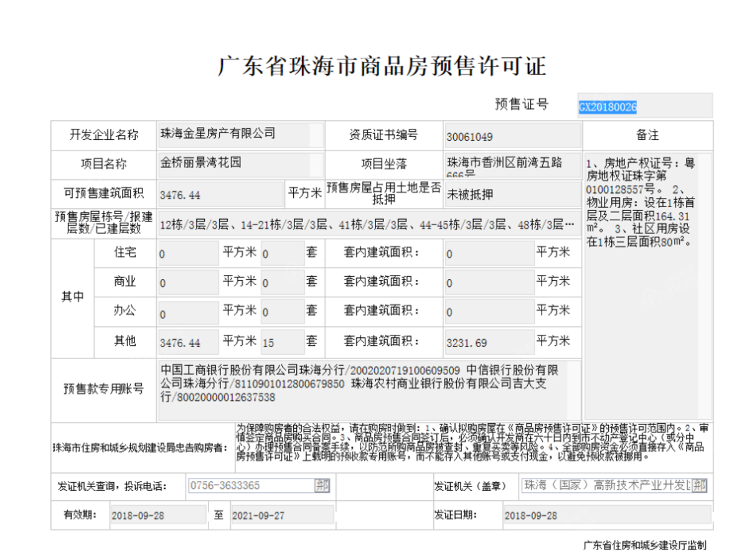
Task: Click the 有效期 start date 2018-09-28 field
Action: pyautogui.click(x=157, y=516)
